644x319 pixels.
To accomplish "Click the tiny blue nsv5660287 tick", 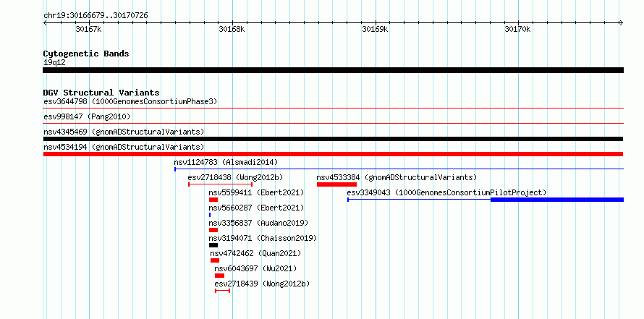I will click(x=210, y=215).
